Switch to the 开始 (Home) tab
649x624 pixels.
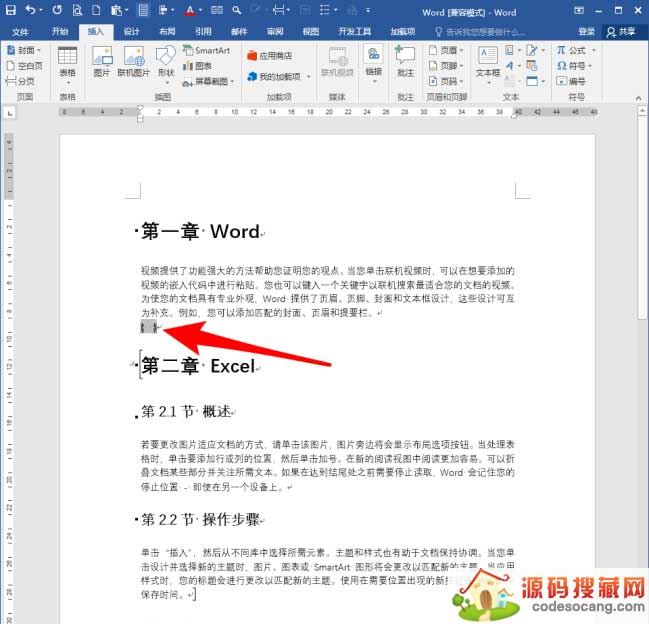[60, 31]
